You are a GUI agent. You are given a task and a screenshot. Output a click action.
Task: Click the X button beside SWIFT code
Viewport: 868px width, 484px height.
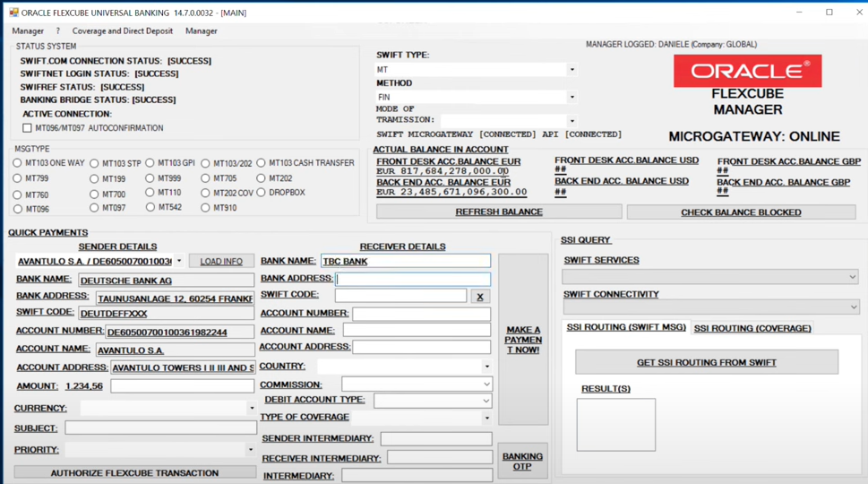coord(480,296)
